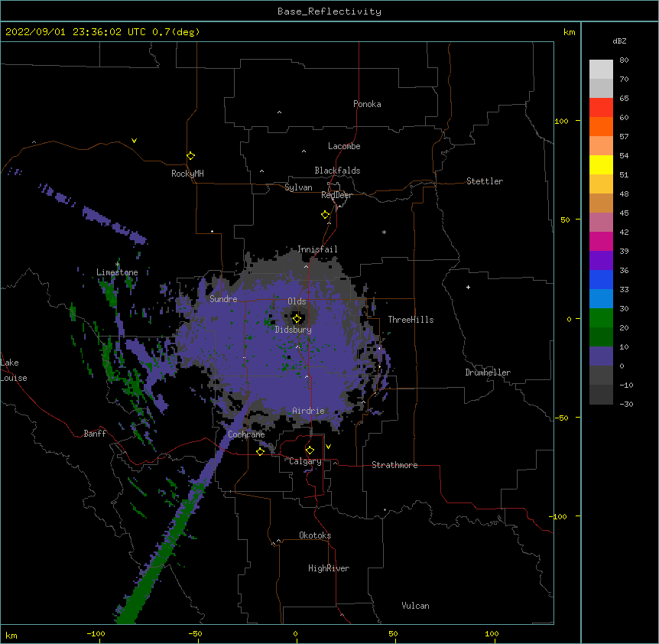Click the Didsbury city label

(294, 330)
